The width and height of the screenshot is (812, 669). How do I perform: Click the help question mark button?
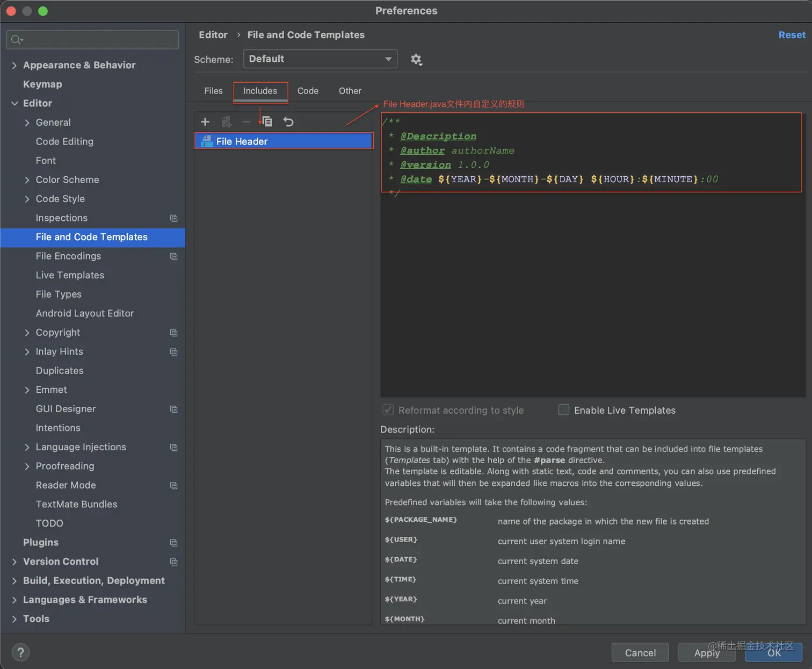tap(20, 652)
